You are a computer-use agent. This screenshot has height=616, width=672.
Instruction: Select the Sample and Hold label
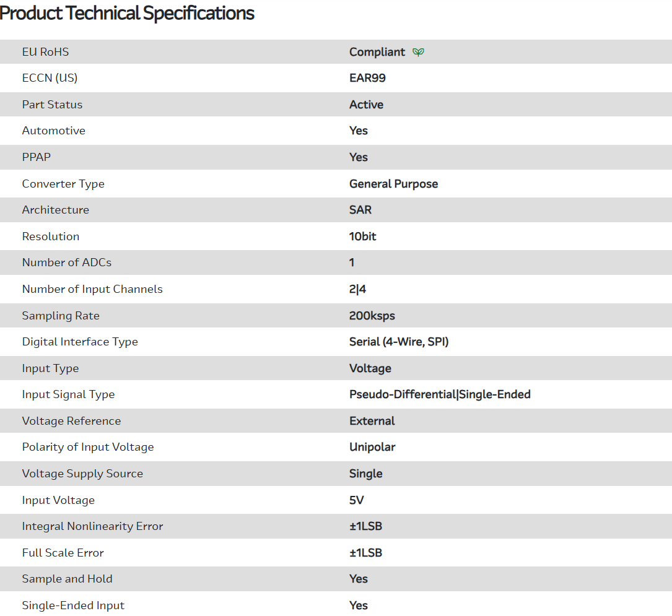[x=67, y=579]
